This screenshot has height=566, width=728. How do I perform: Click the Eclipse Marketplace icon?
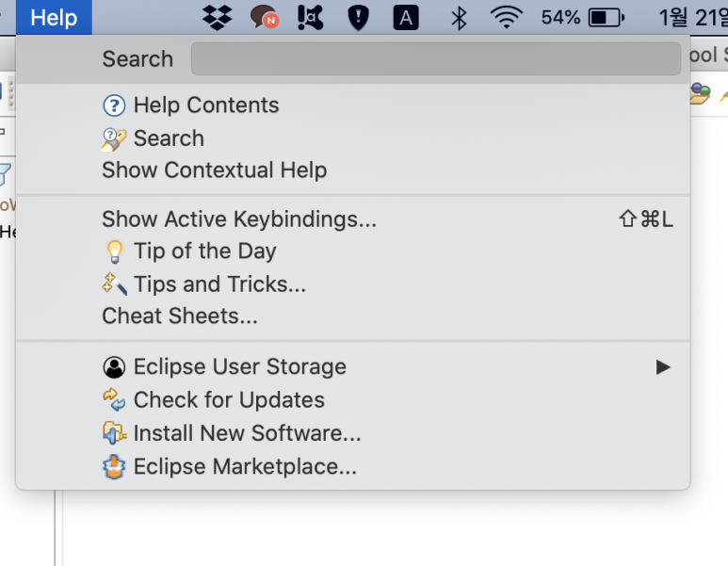tap(114, 466)
